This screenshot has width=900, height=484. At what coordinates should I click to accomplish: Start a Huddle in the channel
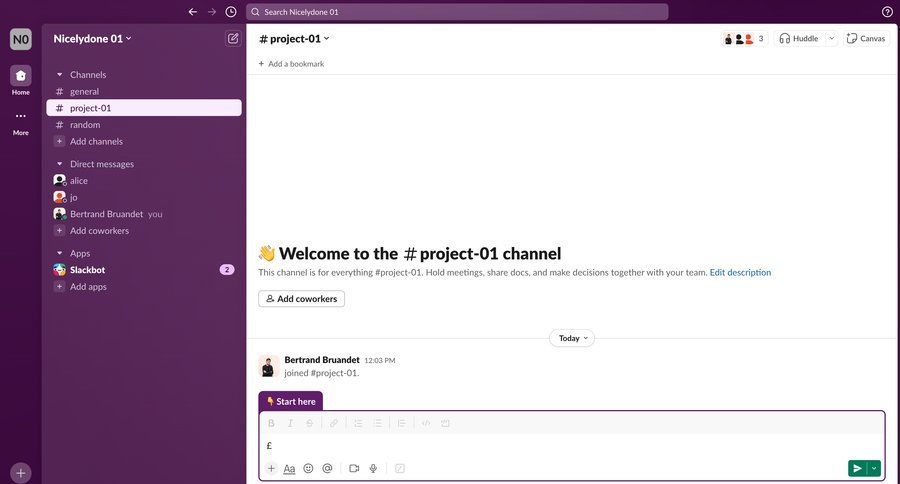[x=799, y=38]
